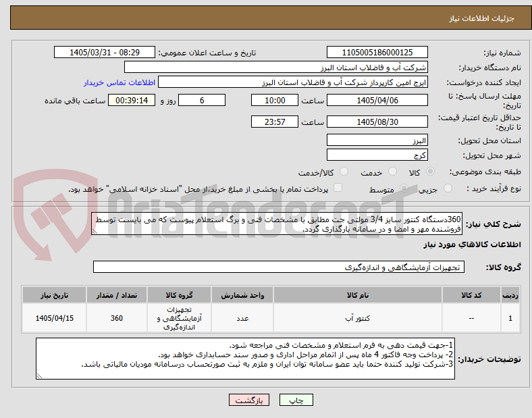Toggle the اسناد خزانه اسلامی payment checkbox
Screen dimensions: 532x418
pos(338,188)
